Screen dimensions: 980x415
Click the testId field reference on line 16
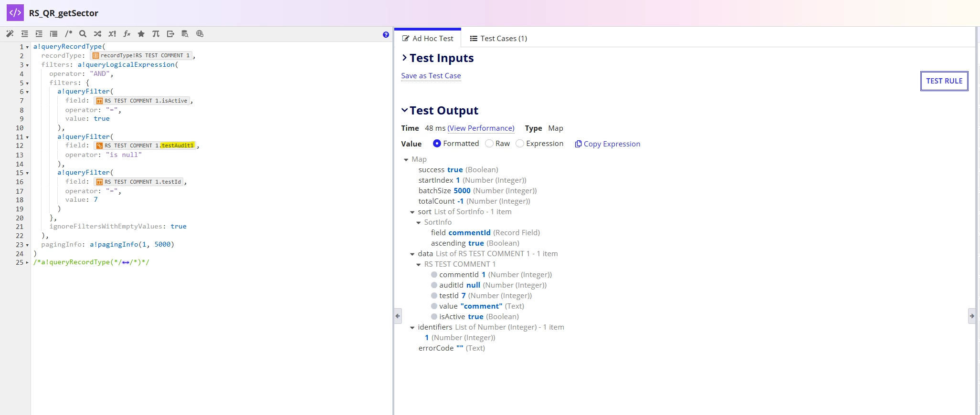(139, 182)
